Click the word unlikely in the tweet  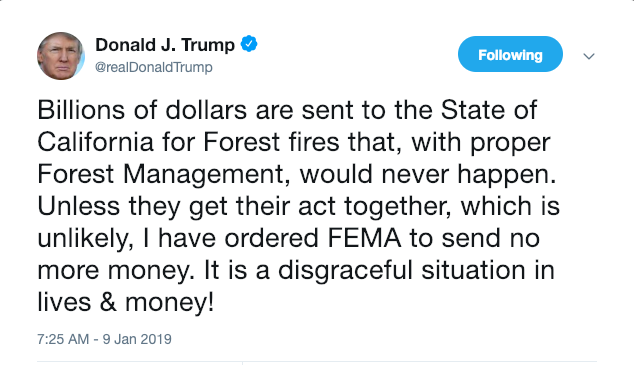[83, 238]
